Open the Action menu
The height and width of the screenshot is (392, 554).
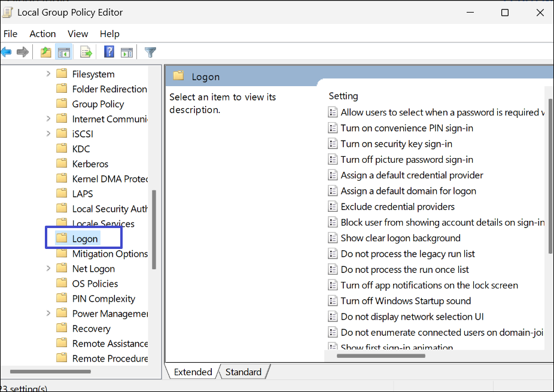point(42,34)
